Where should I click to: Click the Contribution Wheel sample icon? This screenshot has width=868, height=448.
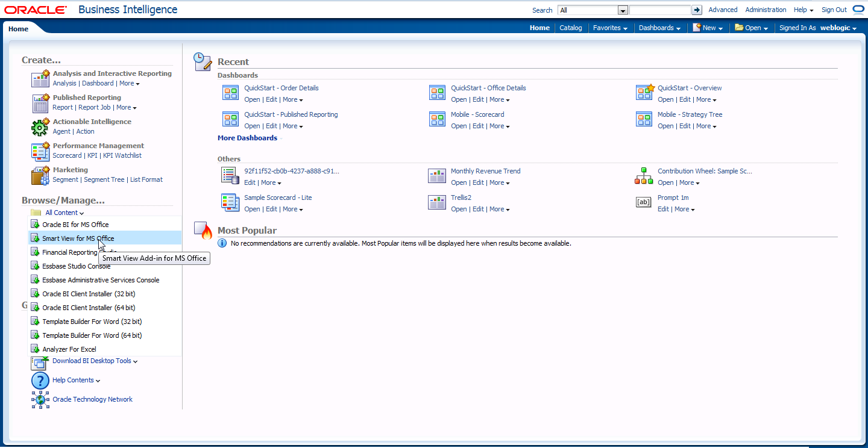[x=644, y=176]
